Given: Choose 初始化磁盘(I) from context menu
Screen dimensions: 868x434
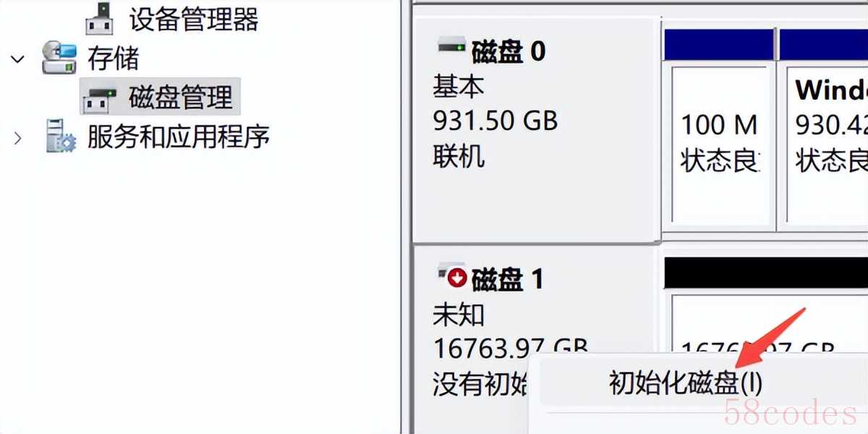Looking at the screenshot, I should [686, 383].
